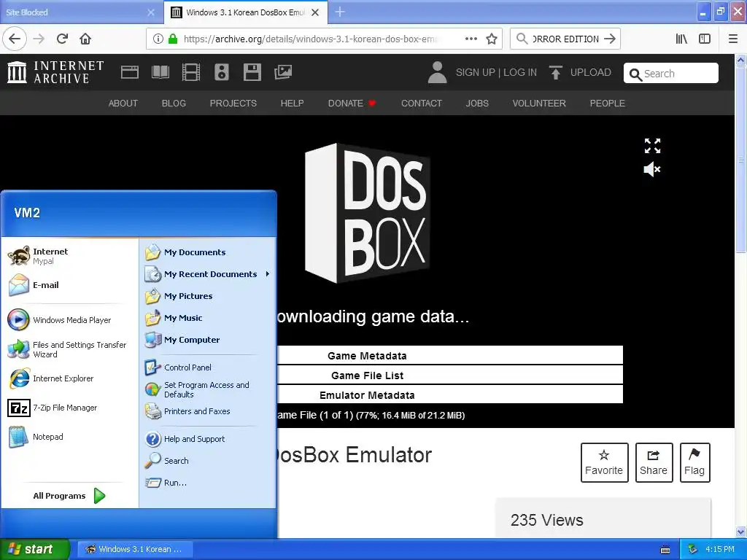The height and width of the screenshot is (560, 747).
Task: Open the browser Library icon
Action: point(682,39)
